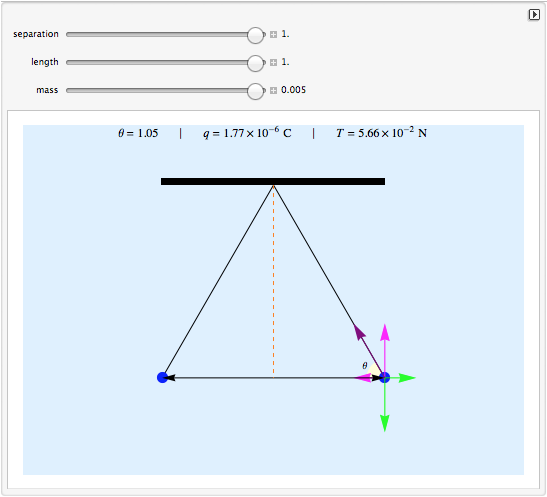Expand the length slider controls plus icon

click(274, 62)
